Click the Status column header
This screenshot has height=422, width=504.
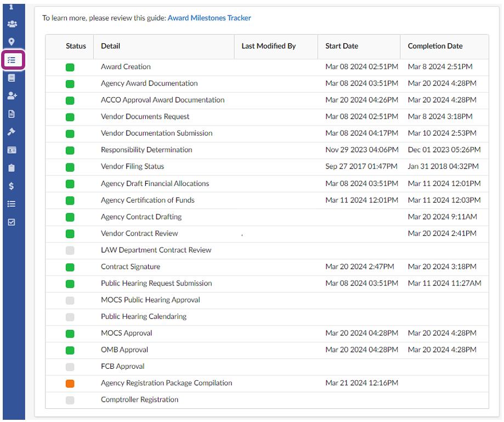point(76,46)
